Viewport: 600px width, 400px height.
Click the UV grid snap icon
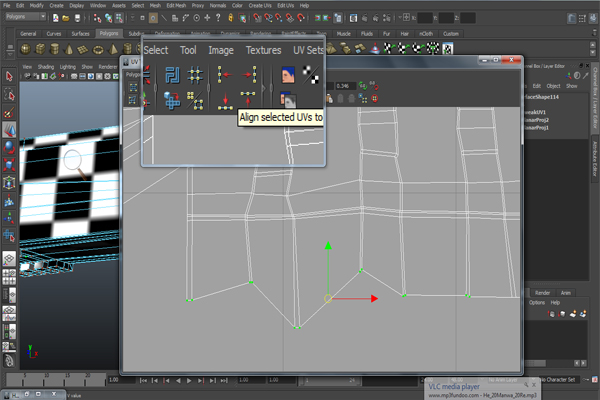pos(195,75)
